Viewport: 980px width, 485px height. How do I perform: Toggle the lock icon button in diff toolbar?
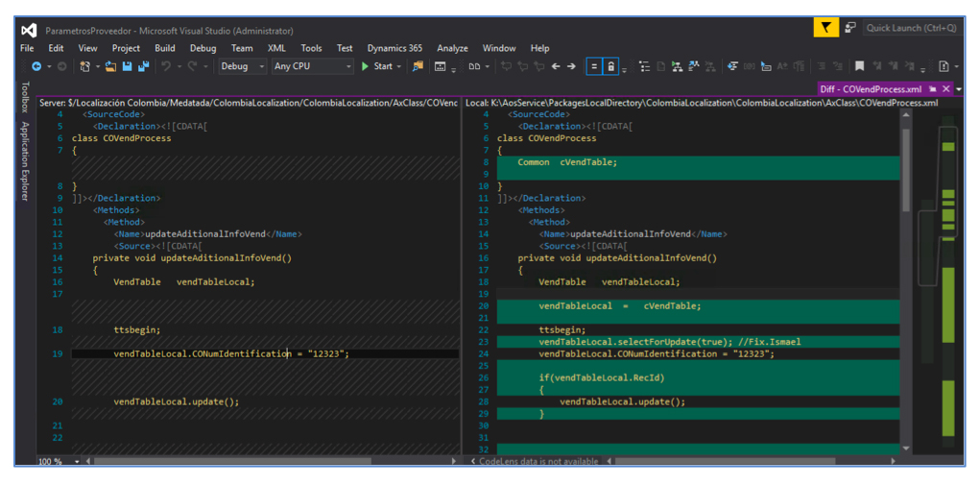(x=610, y=66)
